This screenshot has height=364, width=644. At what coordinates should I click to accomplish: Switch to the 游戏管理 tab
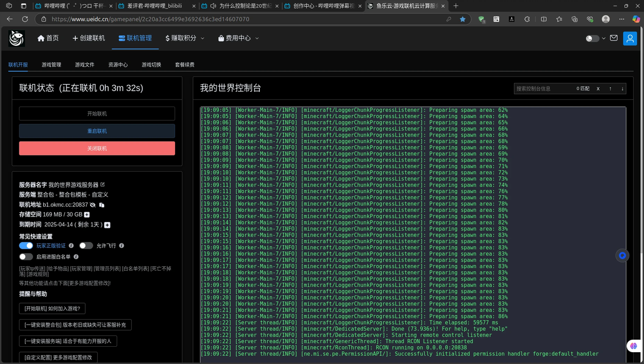pos(51,64)
